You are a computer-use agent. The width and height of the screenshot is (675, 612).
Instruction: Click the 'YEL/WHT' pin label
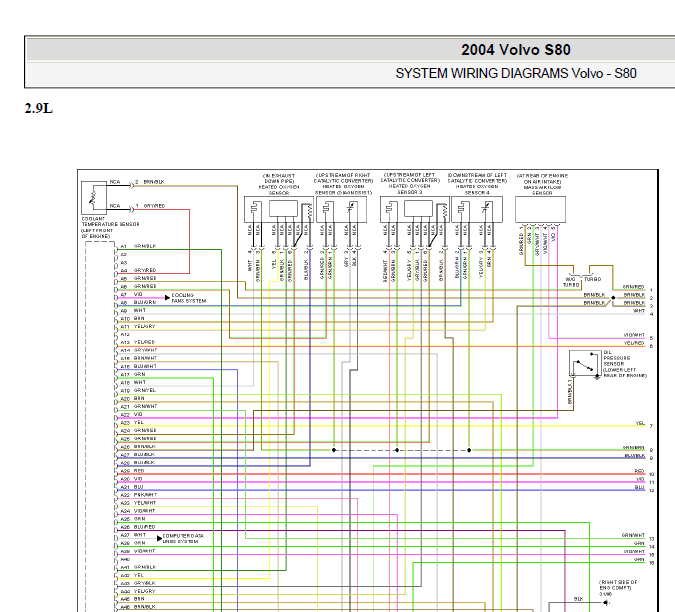coord(145,503)
